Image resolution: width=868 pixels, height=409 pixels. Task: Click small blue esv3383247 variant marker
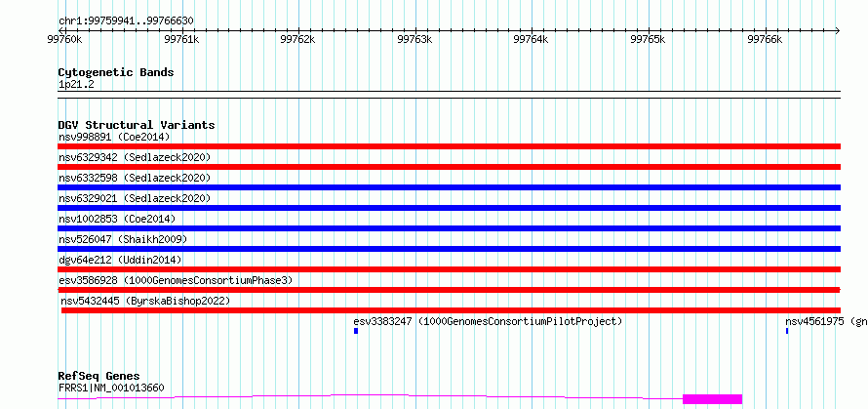(x=356, y=331)
